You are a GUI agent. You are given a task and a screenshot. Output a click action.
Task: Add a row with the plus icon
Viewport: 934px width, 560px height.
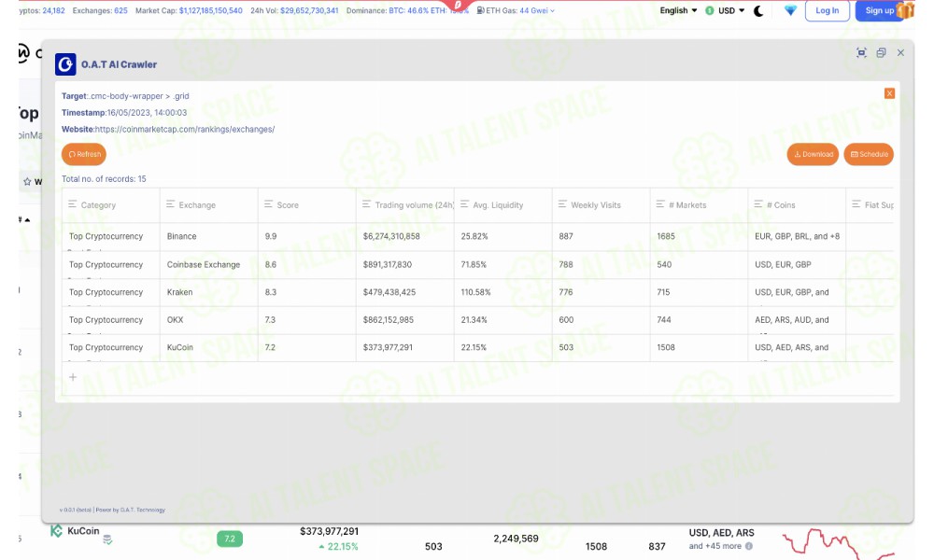click(x=73, y=377)
